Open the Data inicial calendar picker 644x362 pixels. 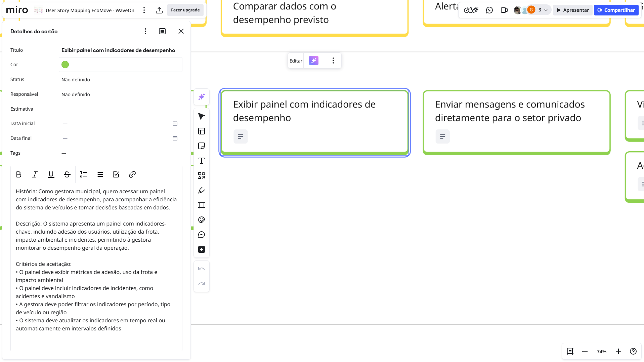[175, 123]
